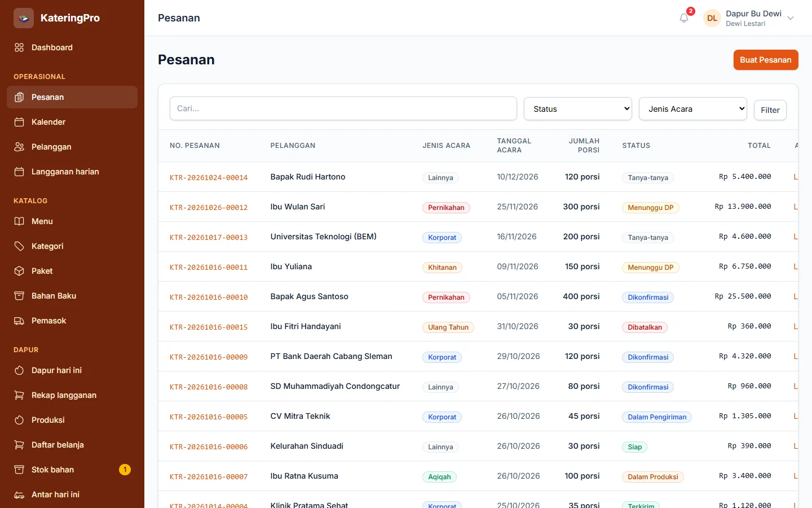Click the Pernikahan badge for Ibu Wulan Sari
The width and height of the screenshot is (812, 508).
tap(446, 208)
